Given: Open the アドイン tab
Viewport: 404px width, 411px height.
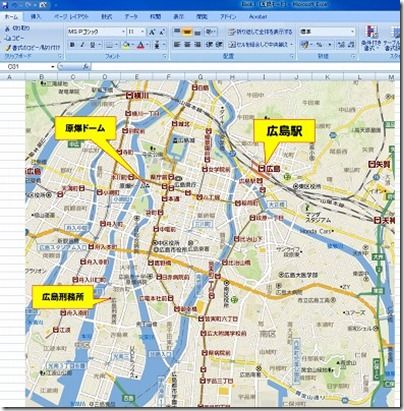Looking at the screenshot, I should click(x=228, y=16).
